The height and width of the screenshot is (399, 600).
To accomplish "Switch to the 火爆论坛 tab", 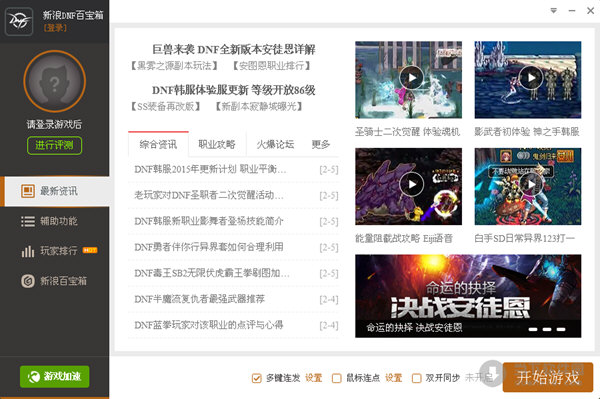I will (275, 144).
